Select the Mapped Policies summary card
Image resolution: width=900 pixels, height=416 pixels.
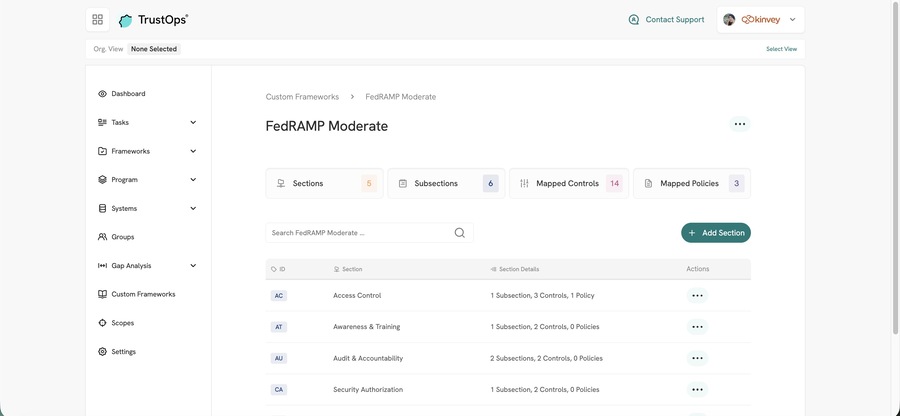coord(692,184)
